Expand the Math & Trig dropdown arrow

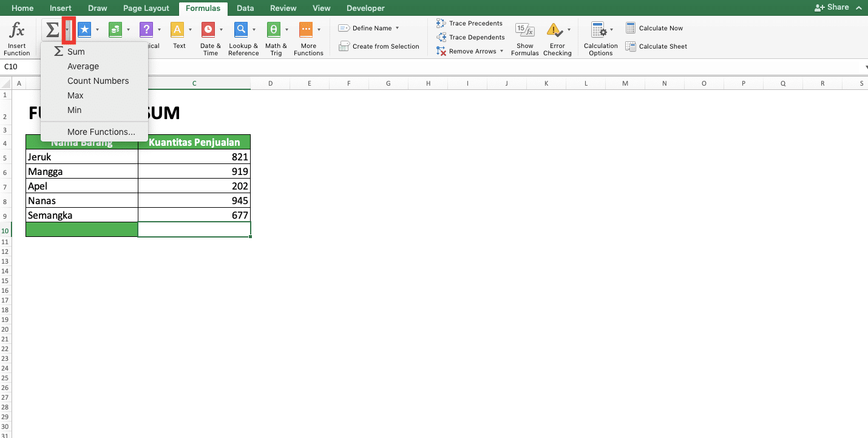287,29
